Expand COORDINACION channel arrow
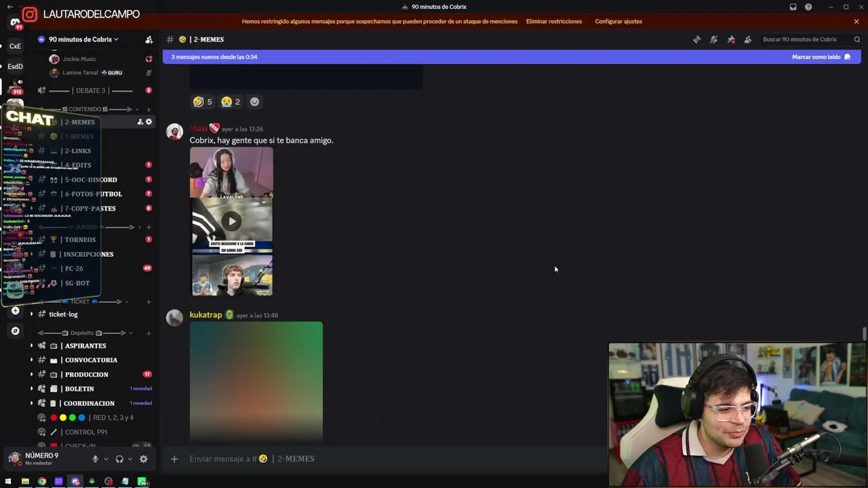Image resolution: width=868 pixels, height=488 pixels. coord(31,403)
